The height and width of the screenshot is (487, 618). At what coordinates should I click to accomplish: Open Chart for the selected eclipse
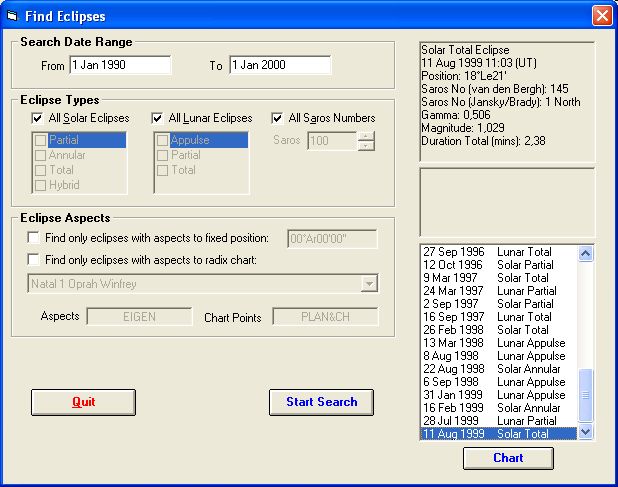[x=508, y=457]
